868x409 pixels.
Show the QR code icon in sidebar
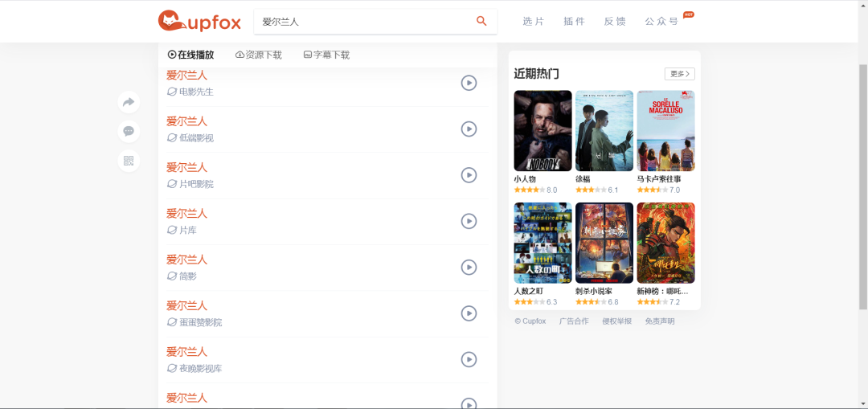[129, 161]
